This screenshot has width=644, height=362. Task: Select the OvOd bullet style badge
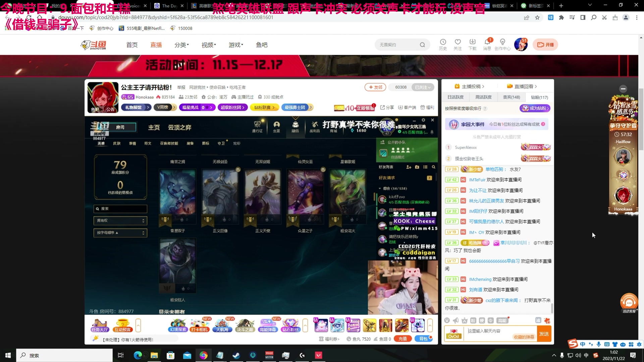tap(454, 334)
